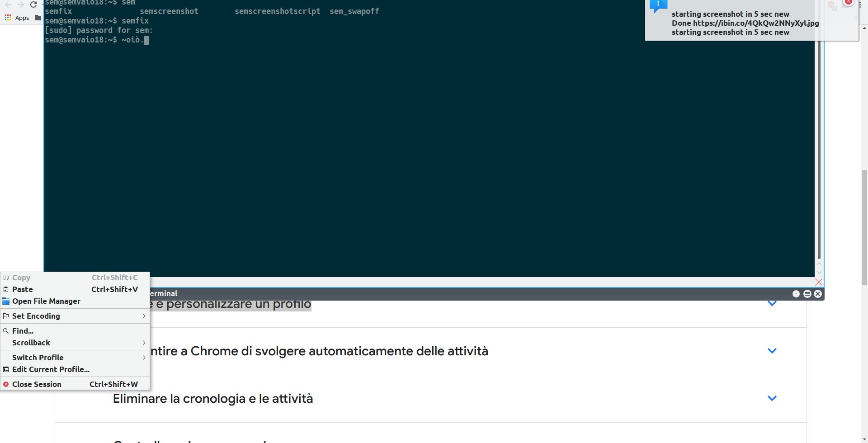Expand the Scrollback submenu
Screen dimensions: 868x443
point(75,343)
